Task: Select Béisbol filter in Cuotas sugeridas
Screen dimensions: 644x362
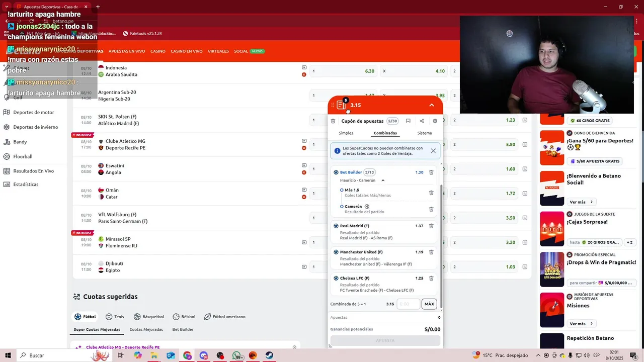Action: [x=184, y=317]
